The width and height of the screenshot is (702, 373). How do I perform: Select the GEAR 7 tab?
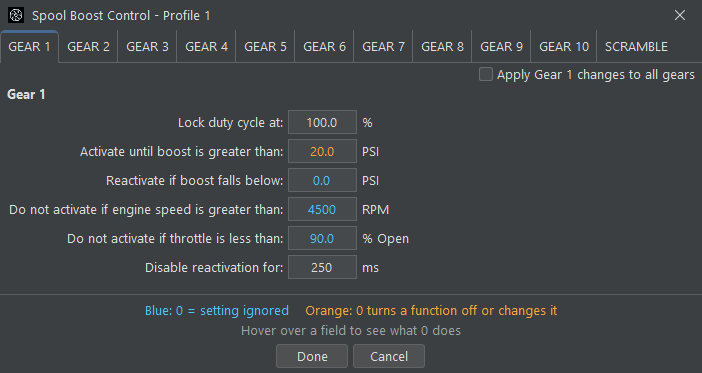(383, 47)
